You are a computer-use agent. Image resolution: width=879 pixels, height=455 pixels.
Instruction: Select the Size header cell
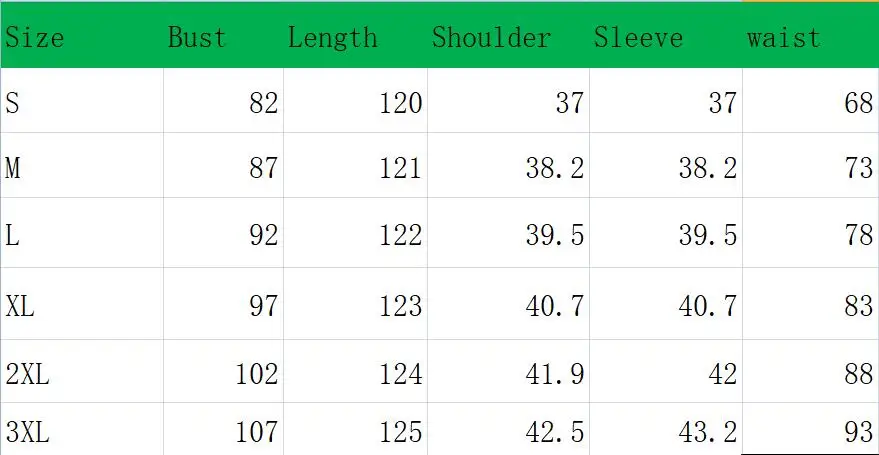(82, 35)
